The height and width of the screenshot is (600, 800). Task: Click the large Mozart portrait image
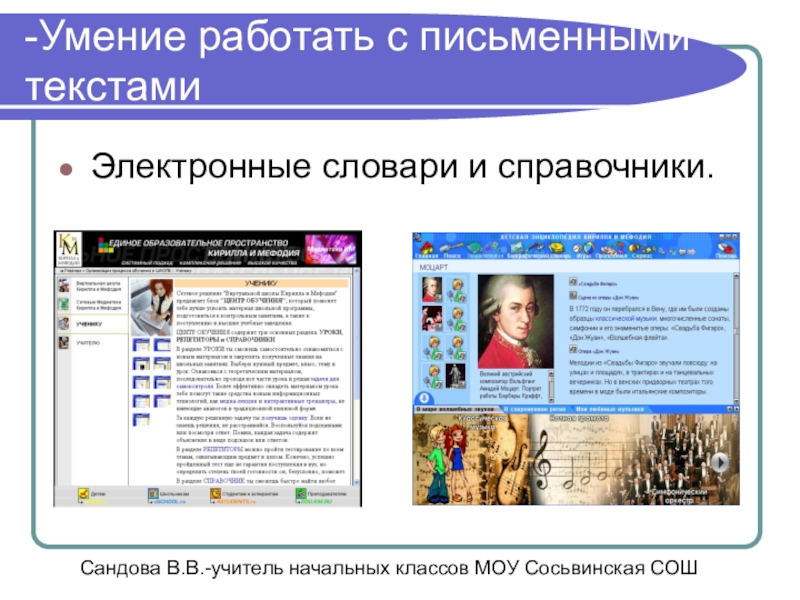pyautogui.click(x=517, y=323)
